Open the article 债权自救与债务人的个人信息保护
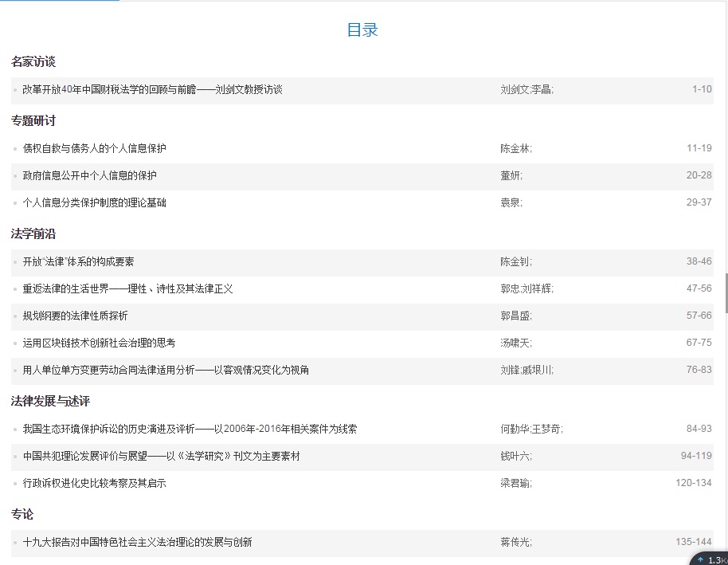Image resolution: width=728 pixels, height=565 pixels. click(x=94, y=149)
